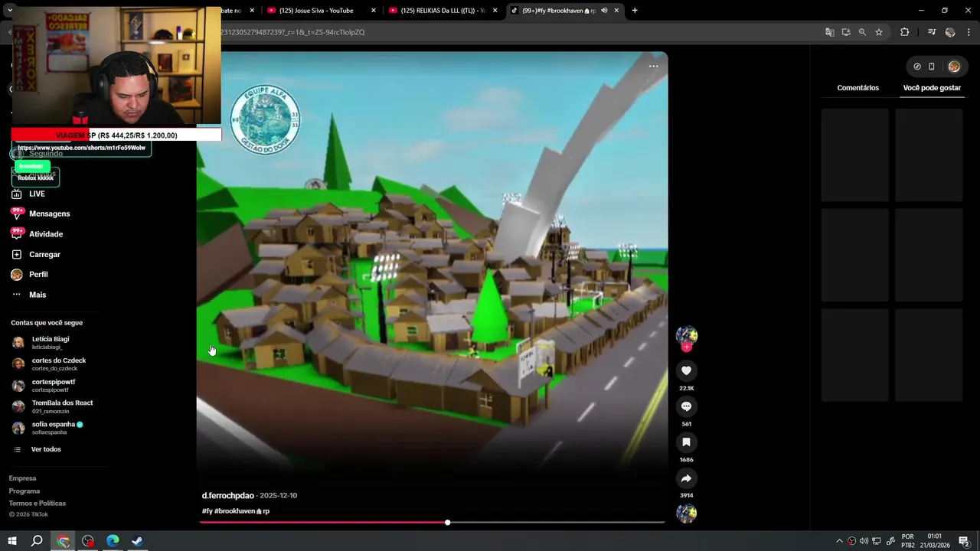Open the Windows notification center
This screenshot has width=980, height=551.
(x=964, y=541)
